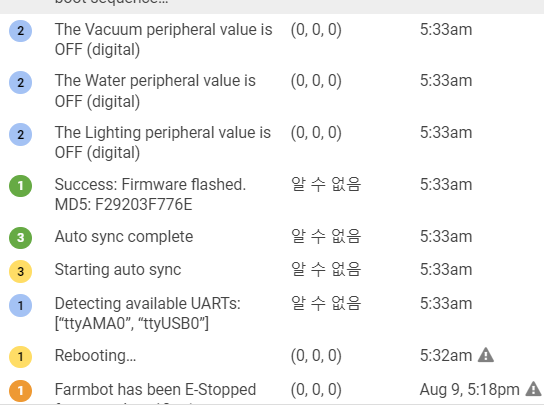Select the Firmware flashed MD5 message text
Image resolution: width=544 pixels, height=405 pixels.
(x=150, y=194)
